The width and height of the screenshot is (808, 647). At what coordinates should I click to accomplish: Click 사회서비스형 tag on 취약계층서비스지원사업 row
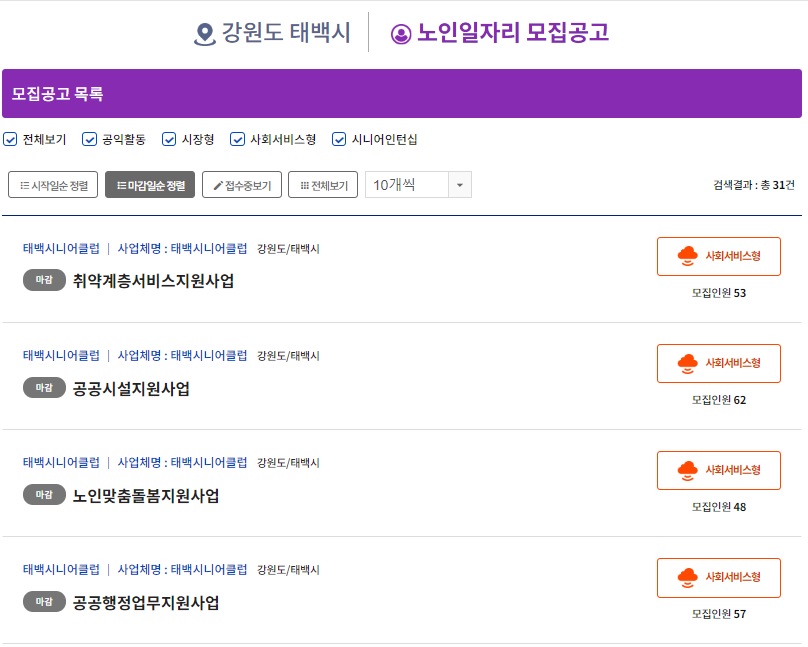click(719, 257)
